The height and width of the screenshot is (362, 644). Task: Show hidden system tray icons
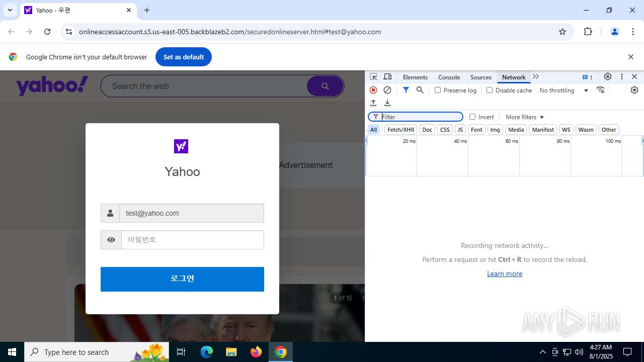click(x=542, y=352)
